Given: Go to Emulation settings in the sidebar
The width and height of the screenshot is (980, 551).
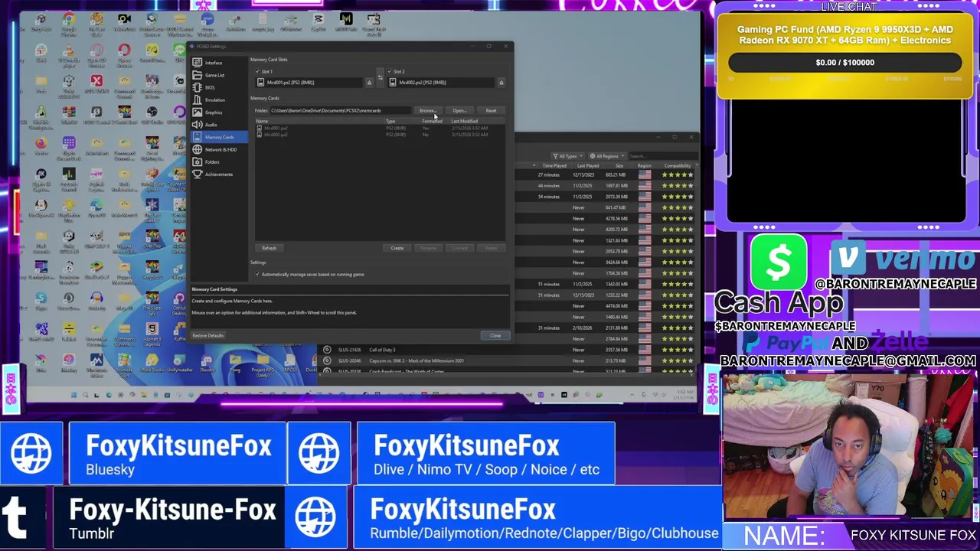Looking at the screenshot, I should tap(219, 99).
